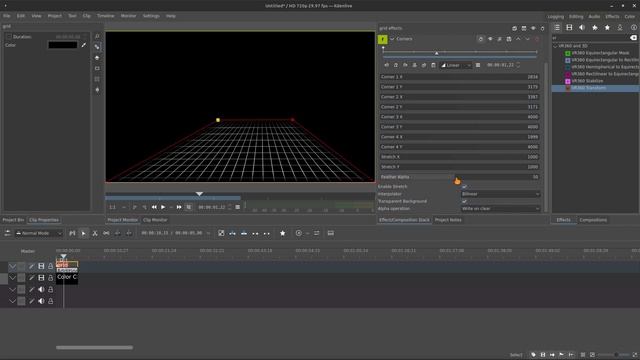
Task: Move the Corners effect up
Action: tap(518, 39)
